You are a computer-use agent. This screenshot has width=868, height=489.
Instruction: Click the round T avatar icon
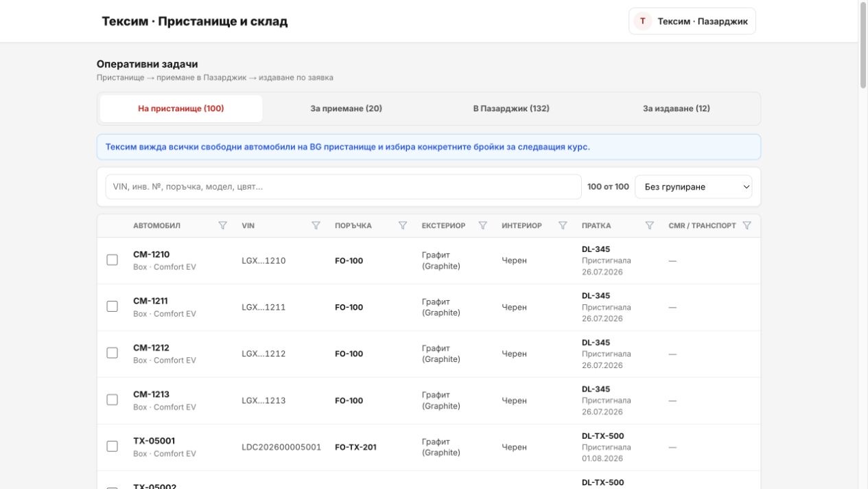point(642,21)
